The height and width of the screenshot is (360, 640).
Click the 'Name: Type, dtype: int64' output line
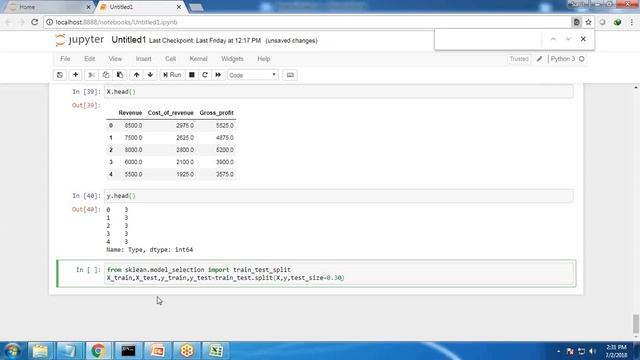click(x=149, y=250)
